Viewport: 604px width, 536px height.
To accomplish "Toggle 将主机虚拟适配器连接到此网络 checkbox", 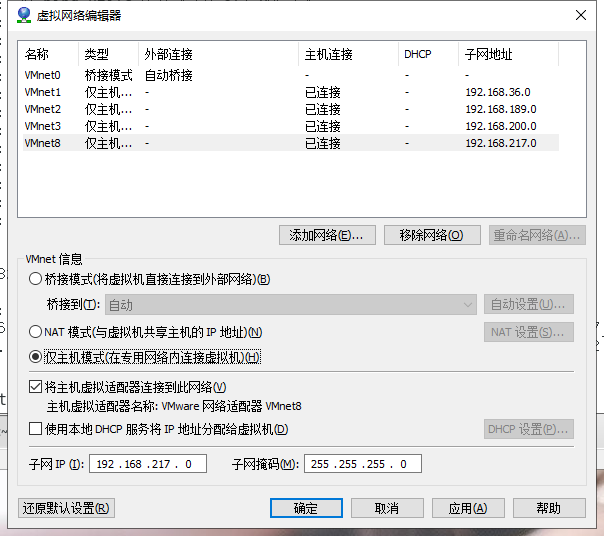I will coord(35,386).
